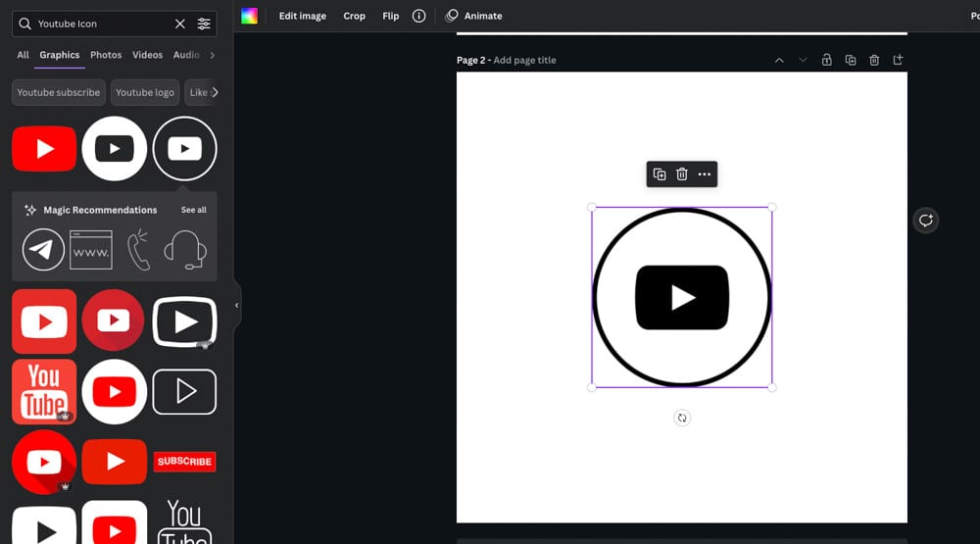Click the Animate button
This screenshot has height=544, width=980.
pos(473,16)
